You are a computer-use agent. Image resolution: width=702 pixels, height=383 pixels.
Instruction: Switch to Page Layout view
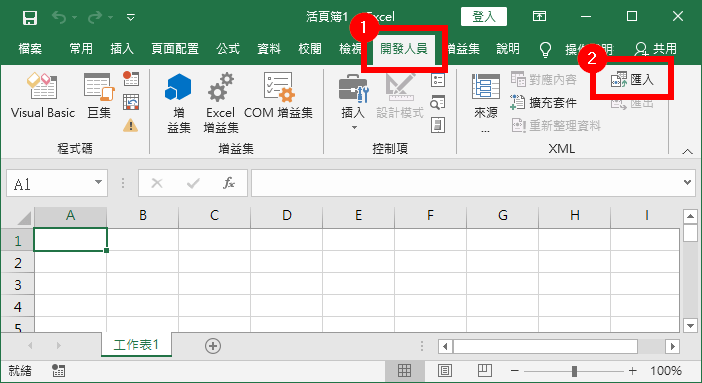point(445,370)
